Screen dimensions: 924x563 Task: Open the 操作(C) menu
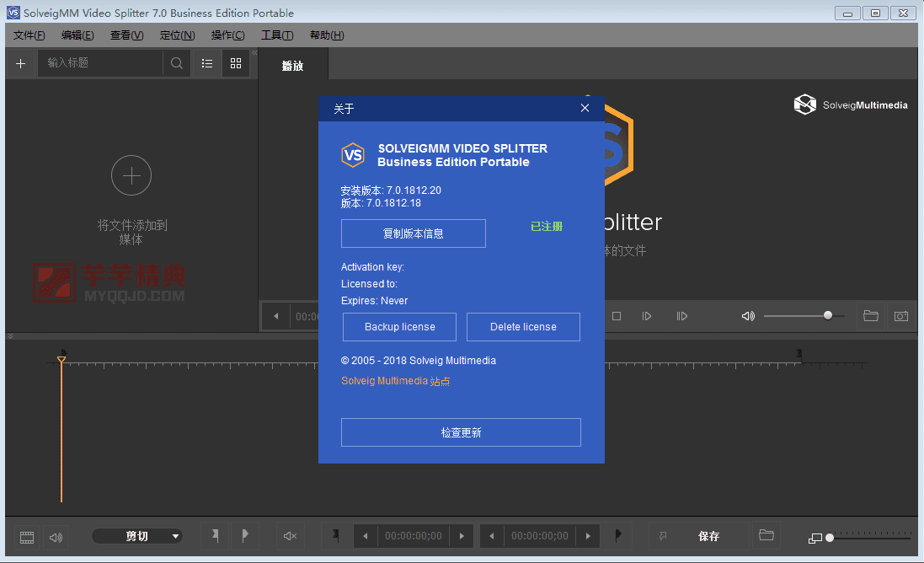coord(227,35)
